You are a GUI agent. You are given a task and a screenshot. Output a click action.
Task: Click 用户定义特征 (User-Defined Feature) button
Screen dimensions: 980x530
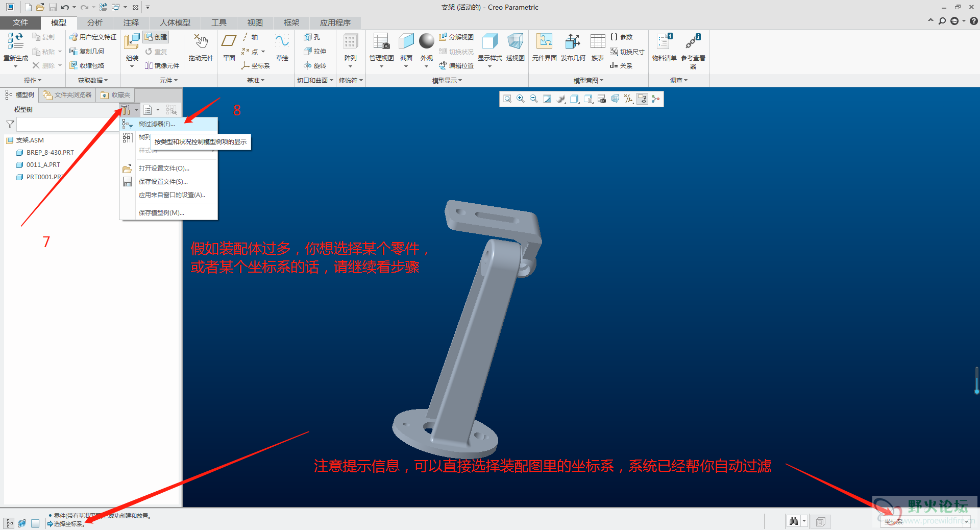point(93,37)
